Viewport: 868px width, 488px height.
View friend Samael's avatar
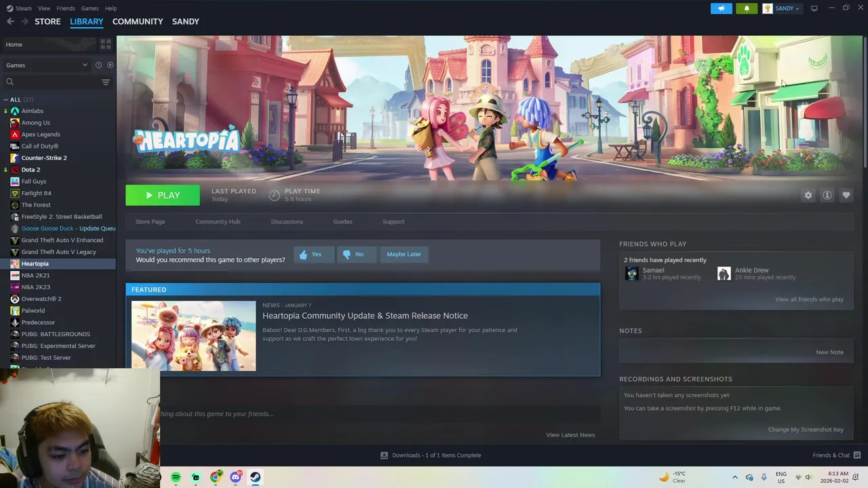pyautogui.click(x=631, y=273)
